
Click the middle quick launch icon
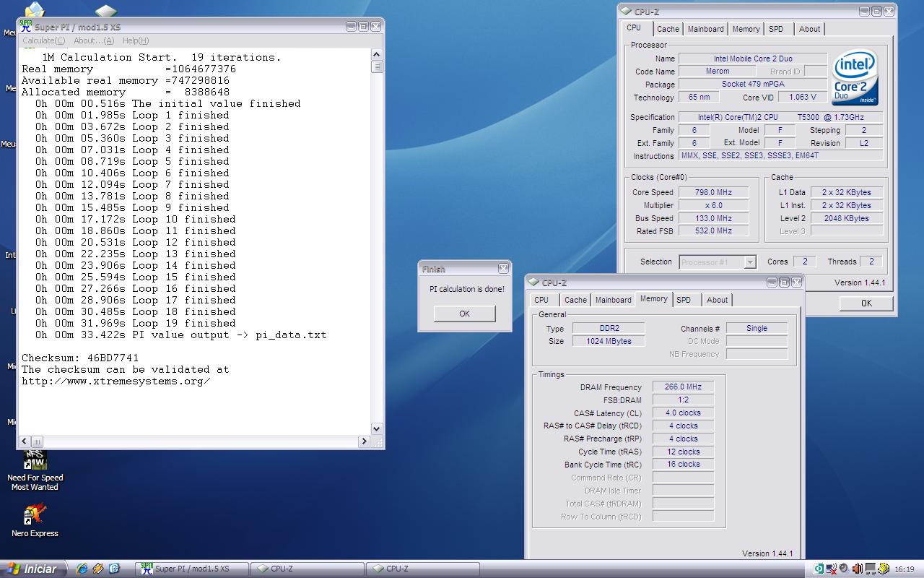(98, 569)
